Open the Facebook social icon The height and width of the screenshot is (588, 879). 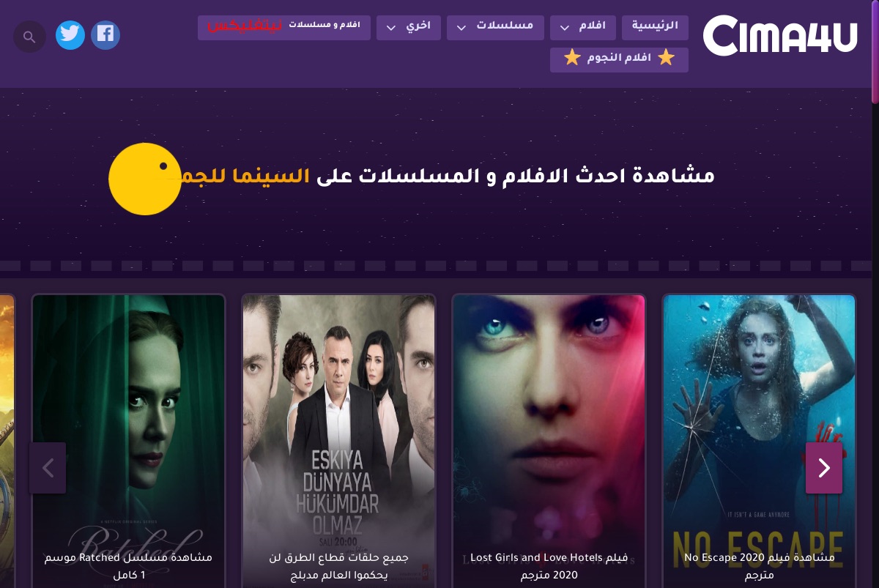105,34
